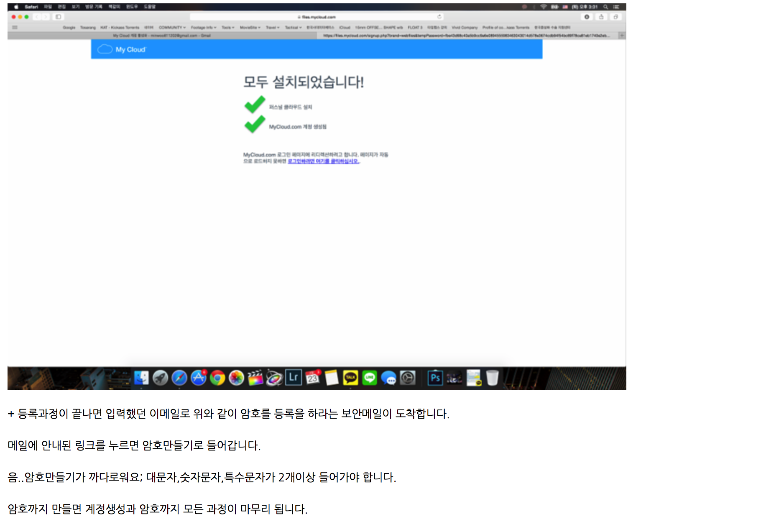Open KAT - Kickass Torrents bookmark
Screen dimensions: 761x532
pyautogui.click(x=120, y=28)
